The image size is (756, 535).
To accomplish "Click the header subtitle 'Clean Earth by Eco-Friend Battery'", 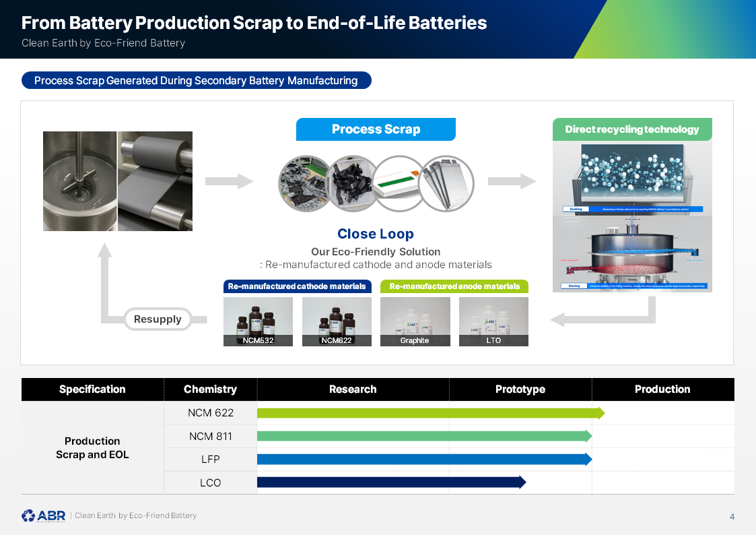I will [103, 43].
